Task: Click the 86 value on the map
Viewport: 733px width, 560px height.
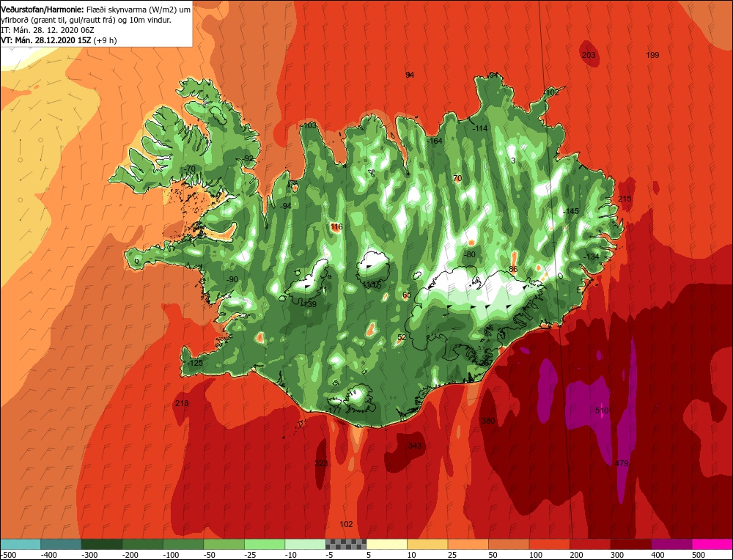Action: point(513,269)
